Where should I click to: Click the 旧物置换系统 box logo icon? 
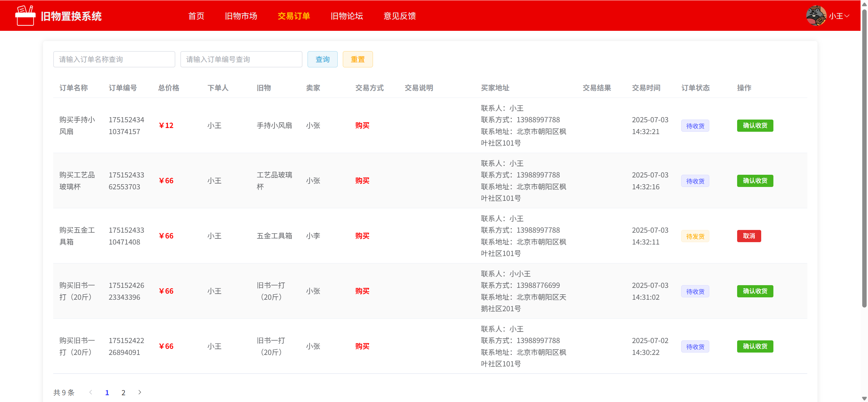25,16
